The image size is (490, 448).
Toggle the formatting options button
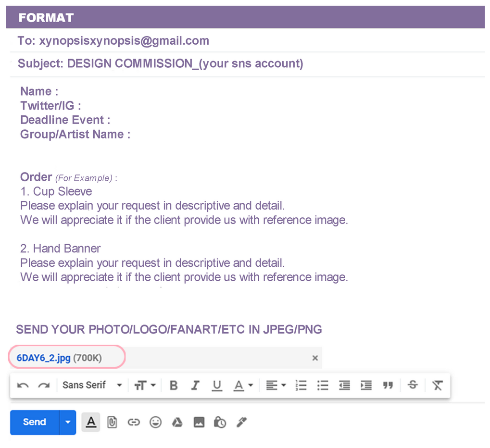click(91, 422)
